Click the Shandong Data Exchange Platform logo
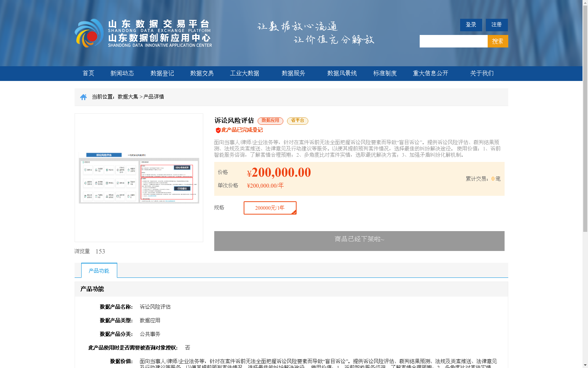 coord(143,33)
